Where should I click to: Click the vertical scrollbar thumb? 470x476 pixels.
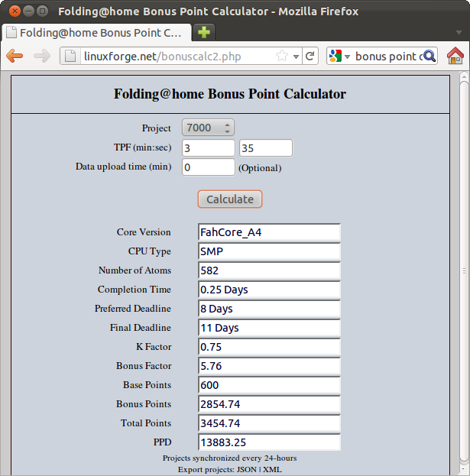(464, 270)
